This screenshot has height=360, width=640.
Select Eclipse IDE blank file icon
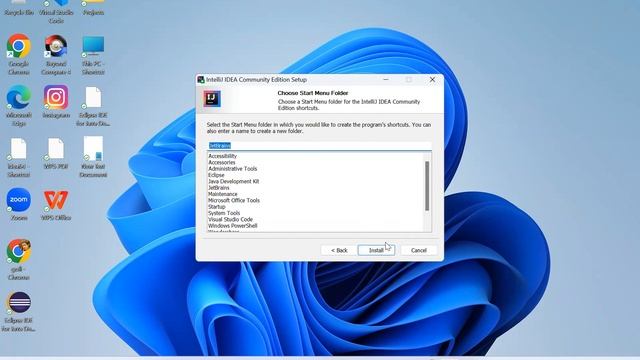tap(93, 98)
